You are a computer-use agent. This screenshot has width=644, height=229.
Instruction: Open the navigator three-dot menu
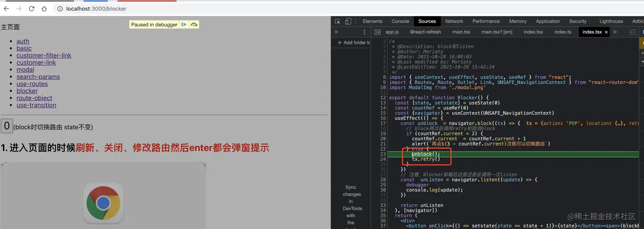tap(364, 32)
